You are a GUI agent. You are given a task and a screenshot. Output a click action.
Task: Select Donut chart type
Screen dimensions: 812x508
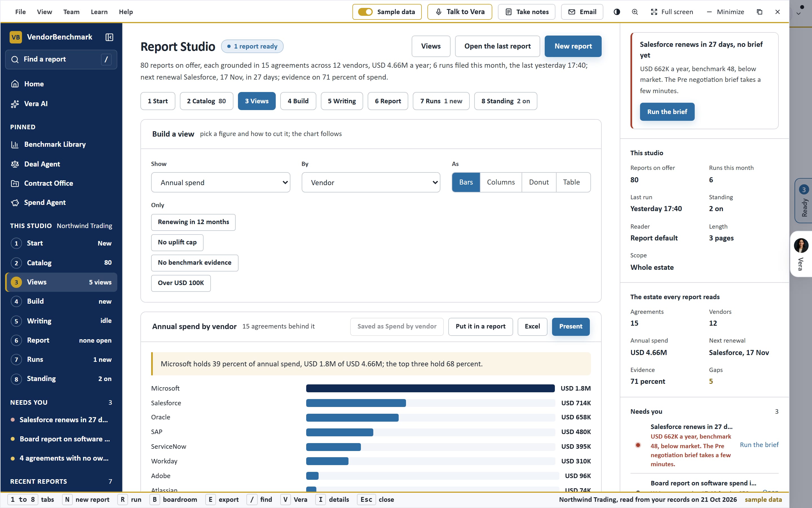point(539,182)
